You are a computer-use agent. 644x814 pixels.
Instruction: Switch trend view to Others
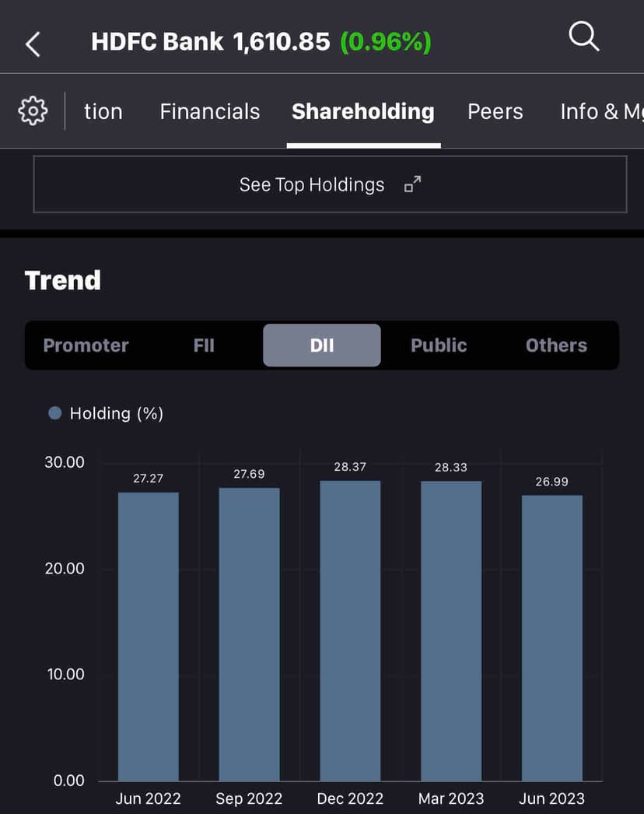coord(556,346)
